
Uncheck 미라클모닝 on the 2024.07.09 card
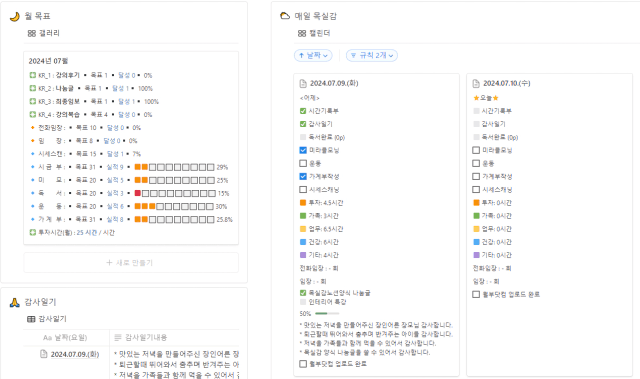[303, 150]
